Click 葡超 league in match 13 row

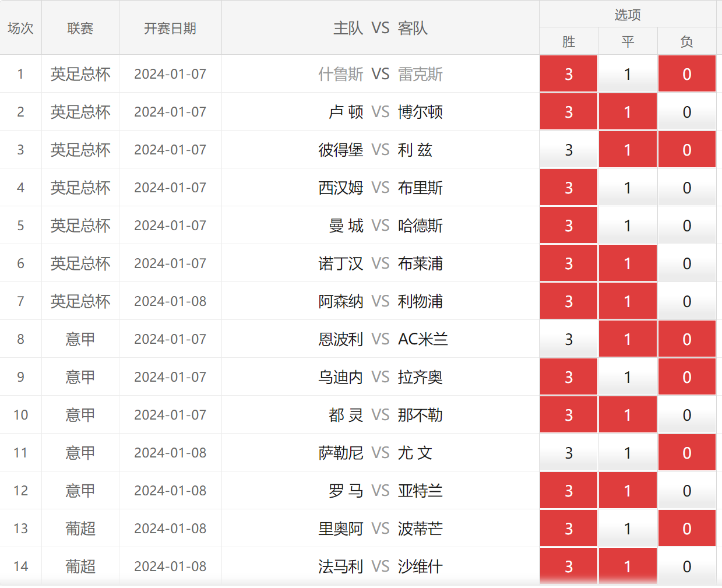click(x=80, y=529)
